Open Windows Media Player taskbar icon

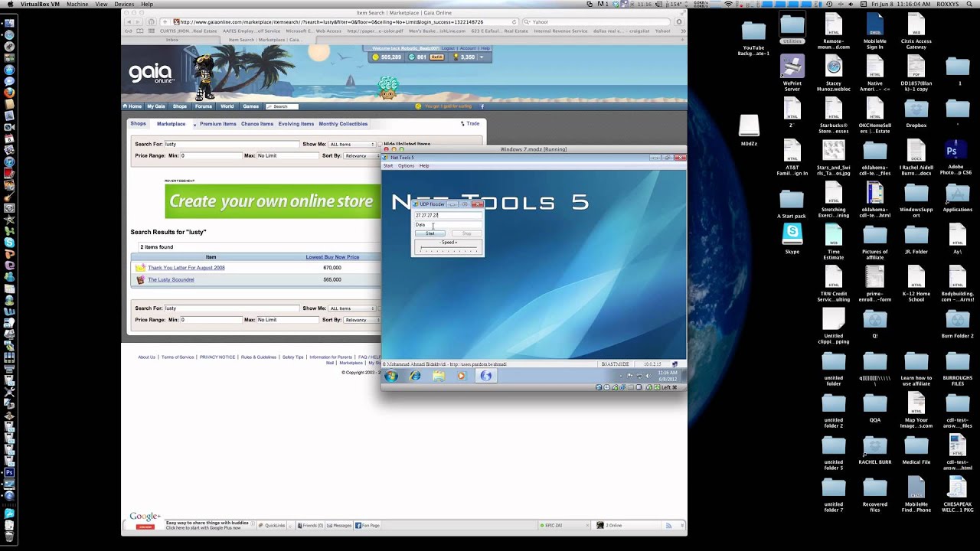[461, 376]
